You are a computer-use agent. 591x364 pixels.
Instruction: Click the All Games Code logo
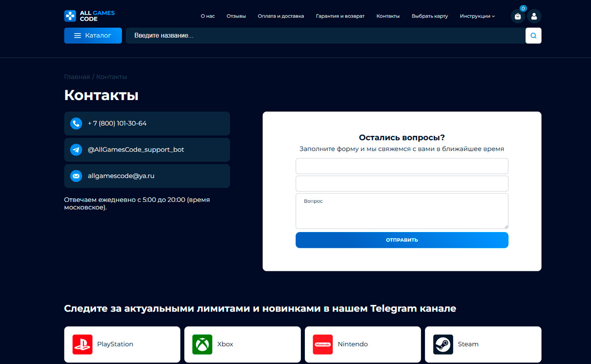click(x=89, y=16)
